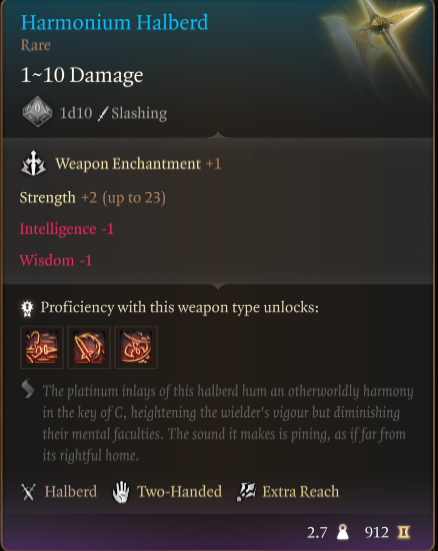
Task: Click the Two-Handed hand icon
Action: (121, 492)
